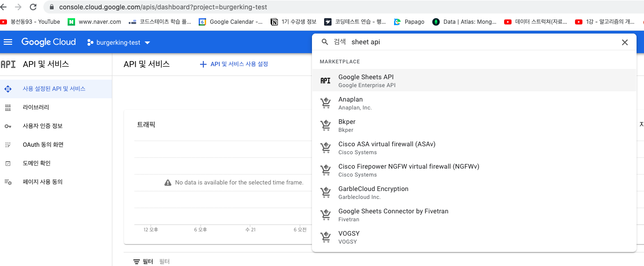The image size is (644, 266).
Task: Click the Google Cloud logo
Action: pos(48,42)
